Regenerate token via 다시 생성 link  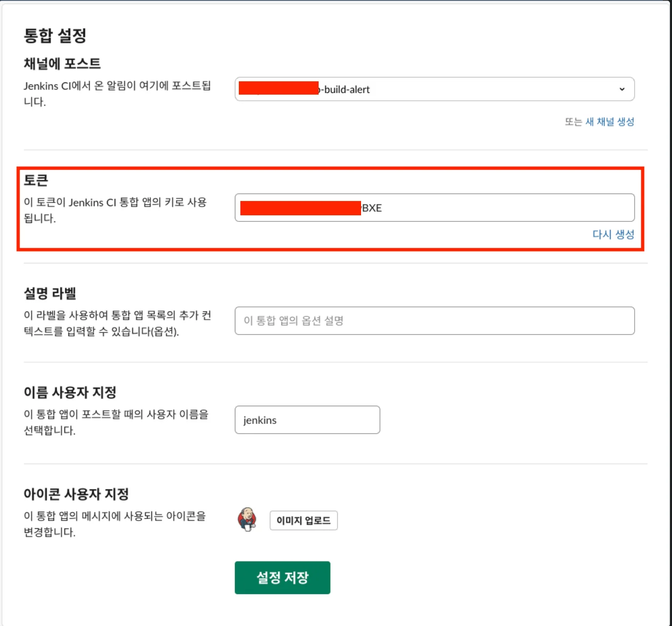(613, 234)
